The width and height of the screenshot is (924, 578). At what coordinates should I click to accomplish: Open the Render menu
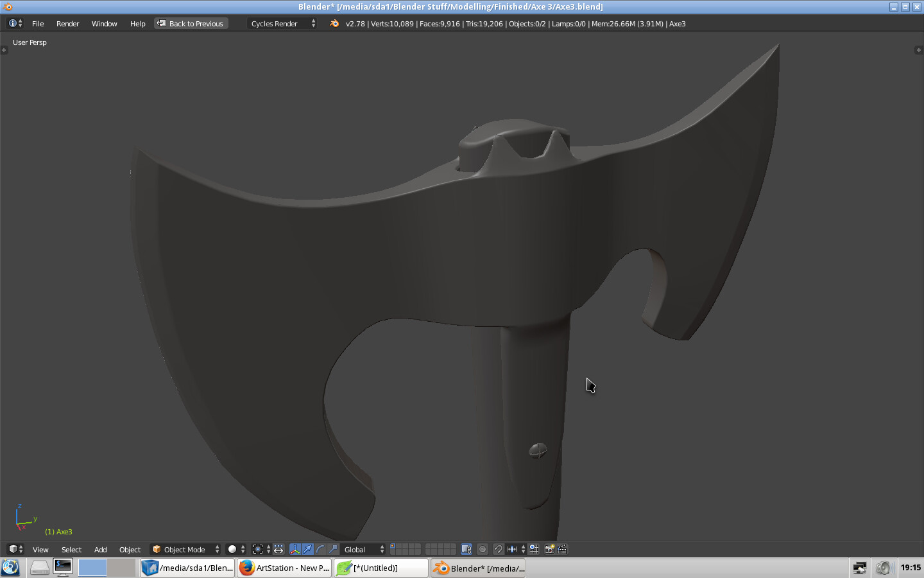[67, 24]
